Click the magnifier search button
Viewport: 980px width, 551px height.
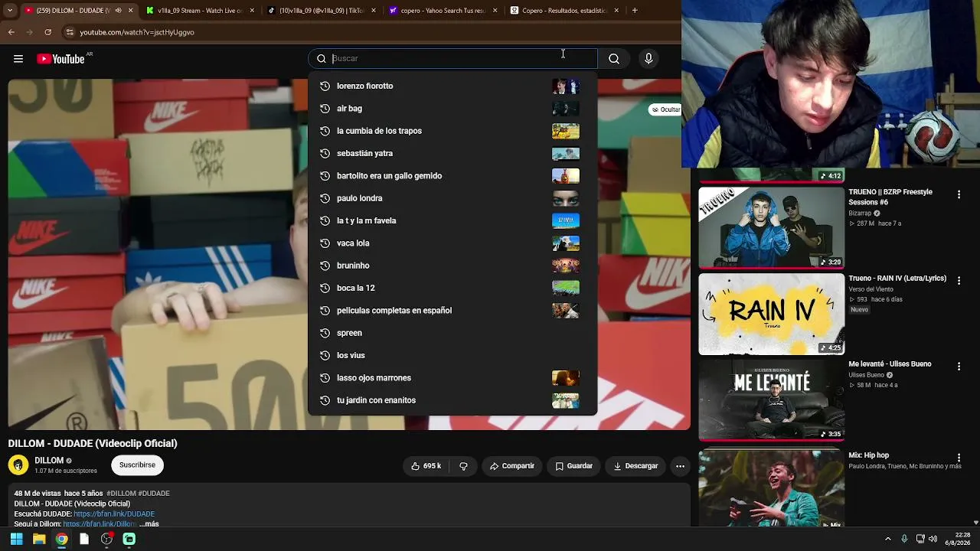(x=614, y=59)
